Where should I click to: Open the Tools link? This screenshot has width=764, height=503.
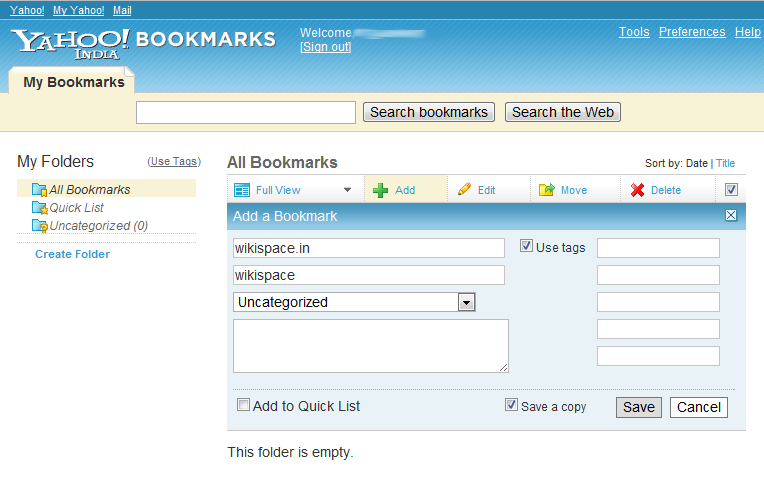634,32
